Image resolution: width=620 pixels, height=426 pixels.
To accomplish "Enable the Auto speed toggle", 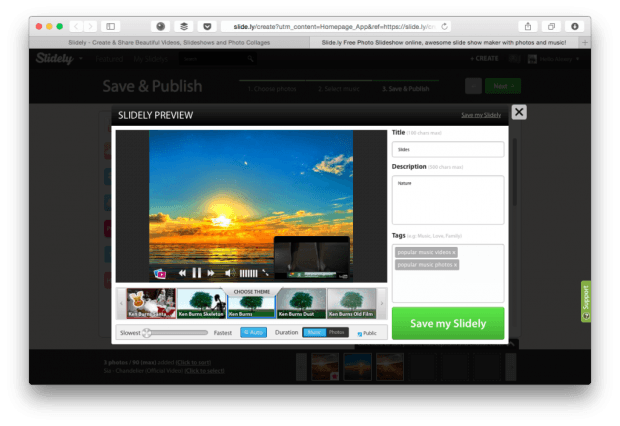I will (253, 332).
